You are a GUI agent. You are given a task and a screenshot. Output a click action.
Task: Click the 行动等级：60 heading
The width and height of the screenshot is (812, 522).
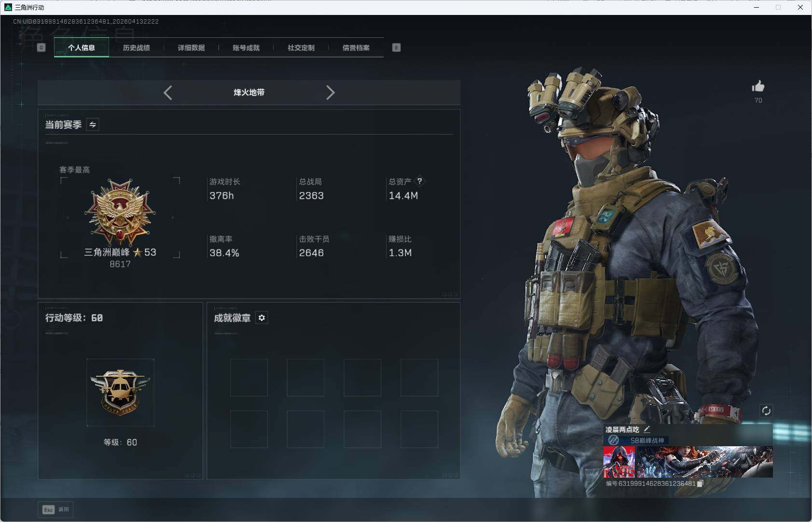point(74,318)
